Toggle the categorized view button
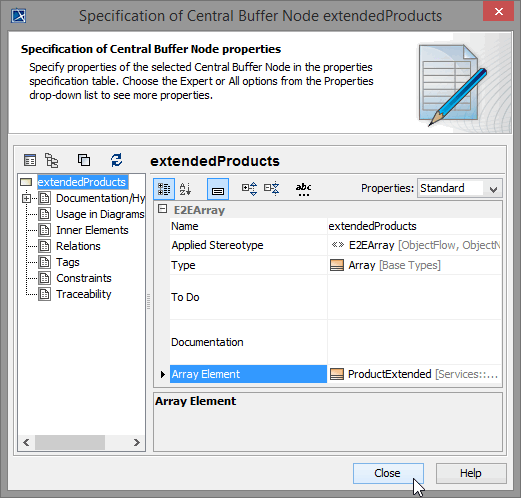Image resolution: width=521 pixels, height=498 pixels. [x=164, y=189]
